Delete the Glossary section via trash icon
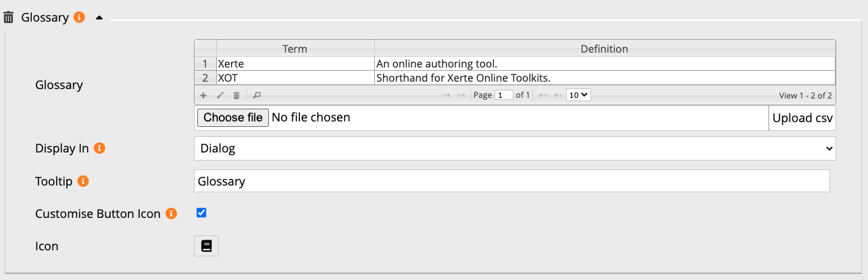The image size is (868, 280). point(9,18)
